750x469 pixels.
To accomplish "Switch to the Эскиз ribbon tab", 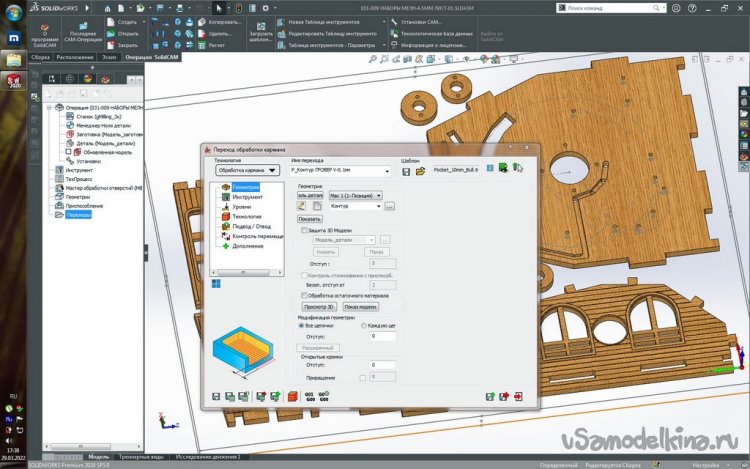I will [108, 58].
